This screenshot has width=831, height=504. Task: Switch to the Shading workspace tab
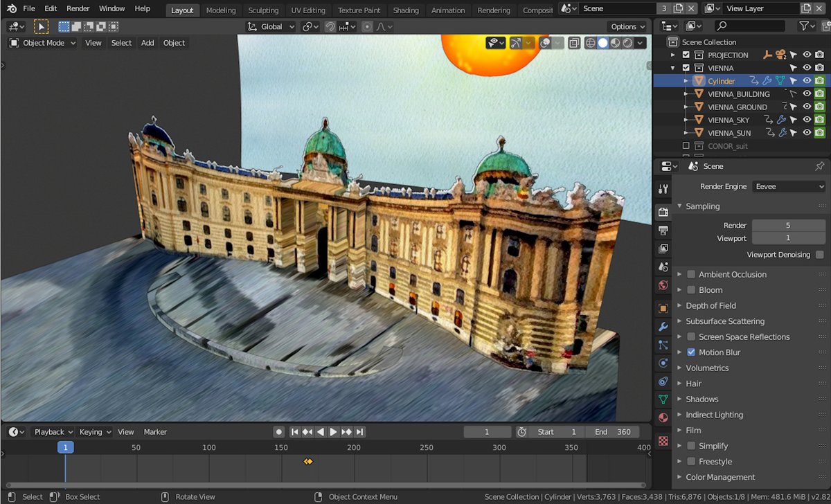406,10
